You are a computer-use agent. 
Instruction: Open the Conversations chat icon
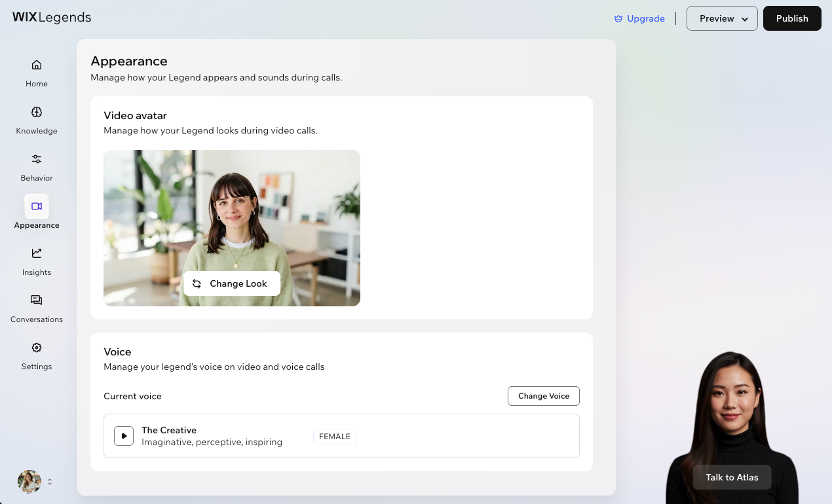(x=37, y=300)
